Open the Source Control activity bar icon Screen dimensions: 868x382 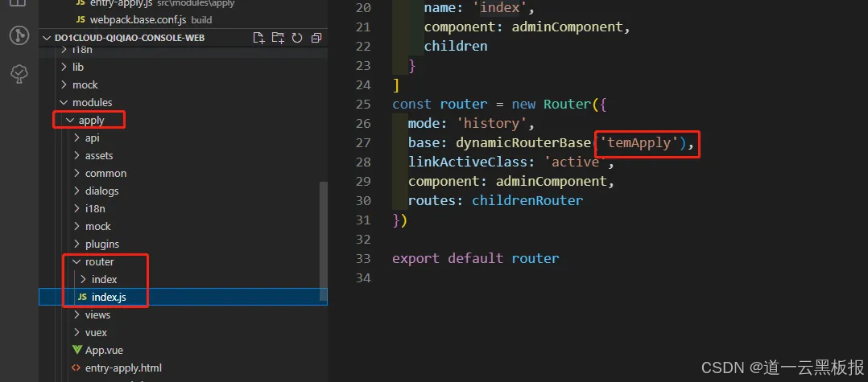click(x=19, y=36)
